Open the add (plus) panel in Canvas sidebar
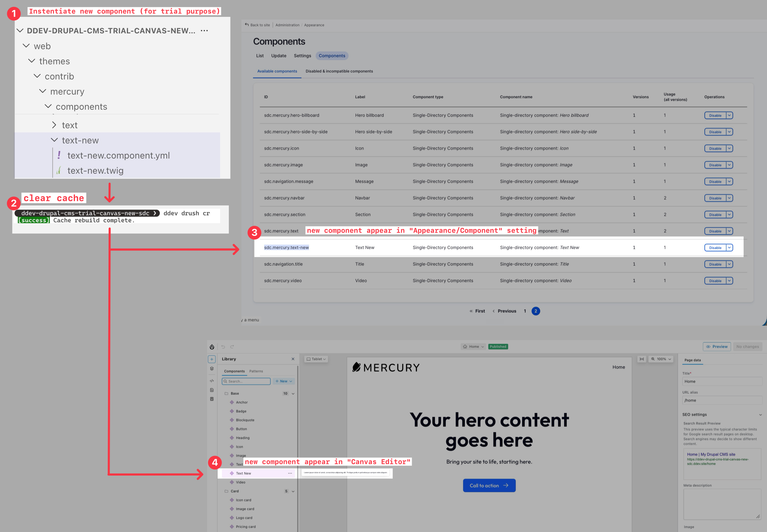 pos(212,359)
